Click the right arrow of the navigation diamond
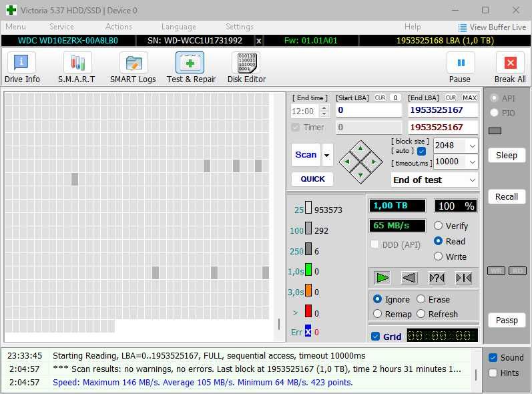The height and width of the screenshot is (394, 532). click(374, 162)
